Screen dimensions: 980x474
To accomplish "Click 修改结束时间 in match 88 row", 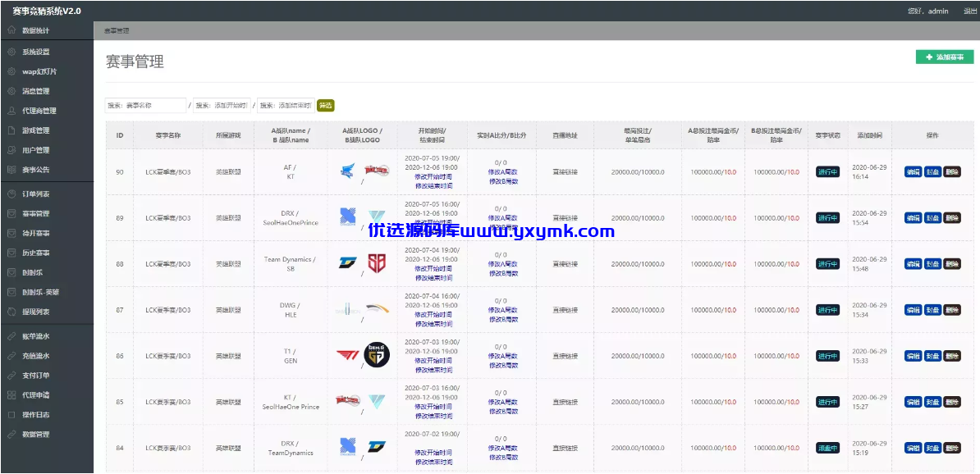I will (x=433, y=278).
